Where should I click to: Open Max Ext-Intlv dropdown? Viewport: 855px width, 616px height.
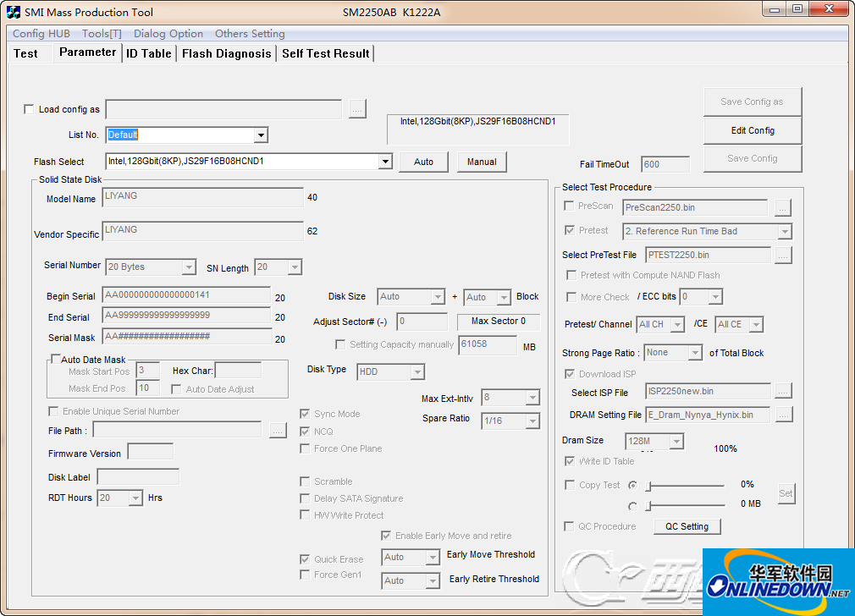[x=532, y=398]
